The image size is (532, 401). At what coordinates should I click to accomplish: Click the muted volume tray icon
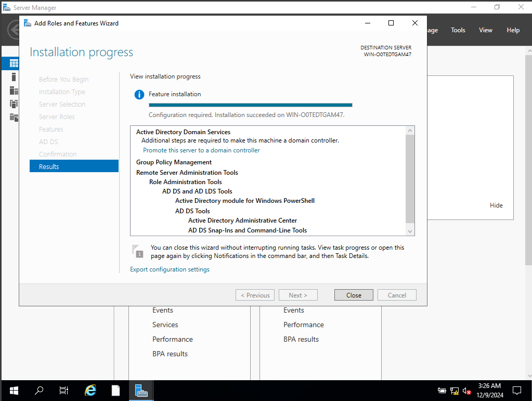pyautogui.click(x=466, y=391)
